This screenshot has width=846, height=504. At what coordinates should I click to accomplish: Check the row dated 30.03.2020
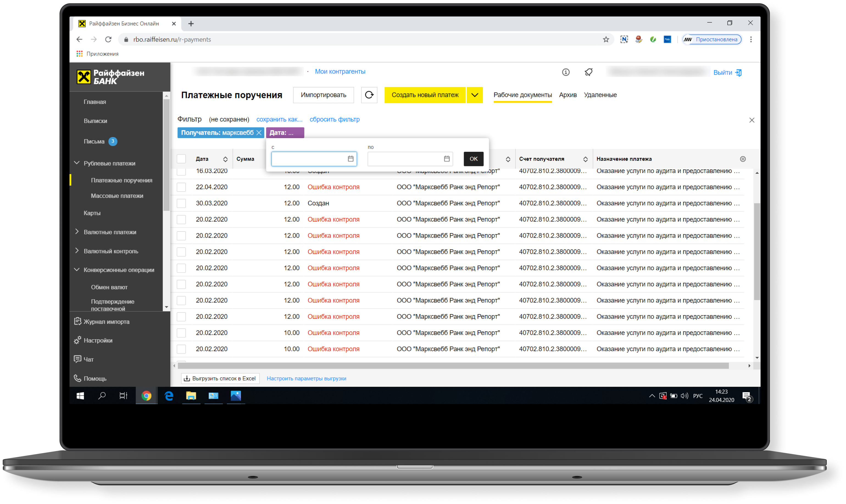tap(182, 203)
